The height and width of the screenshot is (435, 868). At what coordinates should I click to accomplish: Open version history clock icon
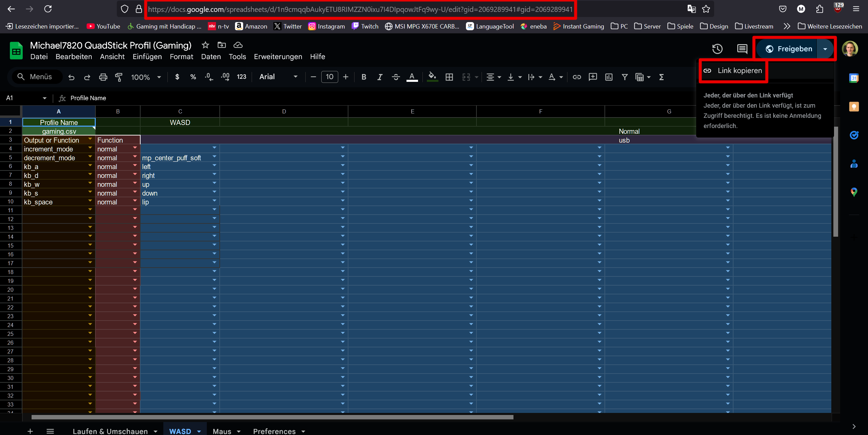(x=717, y=49)
